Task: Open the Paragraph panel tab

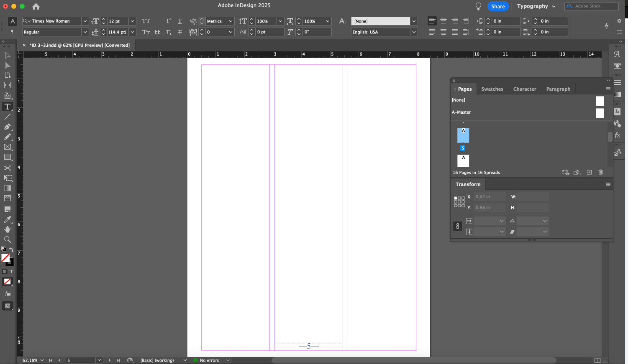Action: tap(558, 89)
